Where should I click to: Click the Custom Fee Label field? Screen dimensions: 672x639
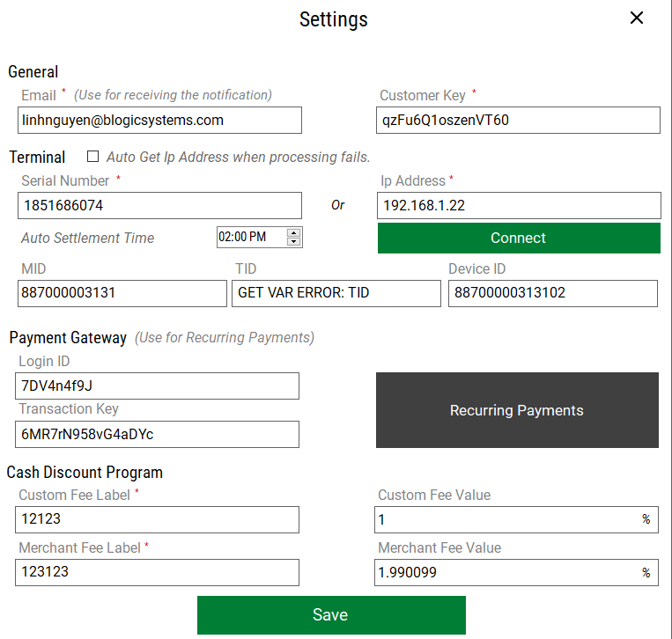pyautogui.click(x=158, y=520)
